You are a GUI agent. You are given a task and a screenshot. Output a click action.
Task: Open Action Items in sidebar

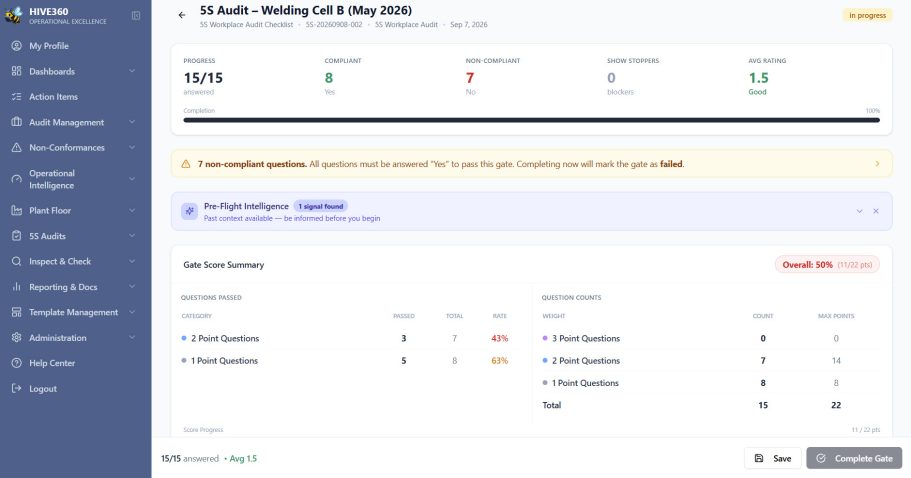[x=76, y=96]
